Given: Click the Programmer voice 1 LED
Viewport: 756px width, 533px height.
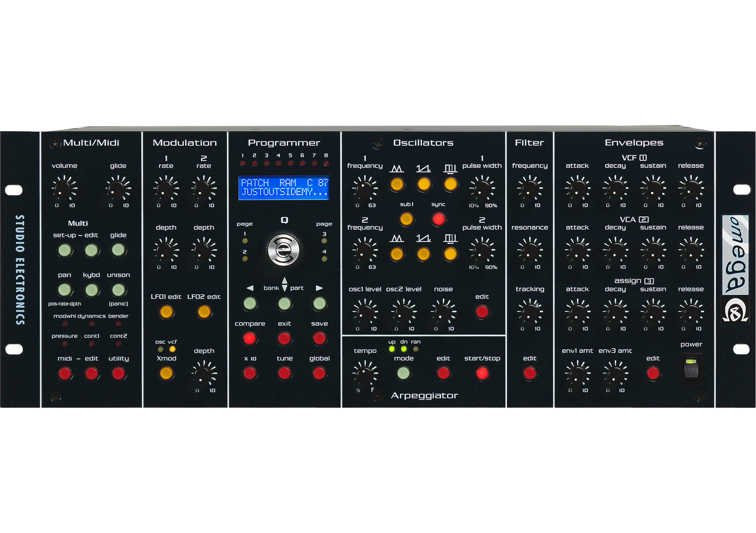Looking at the screenshot, I should coord(243,163).
